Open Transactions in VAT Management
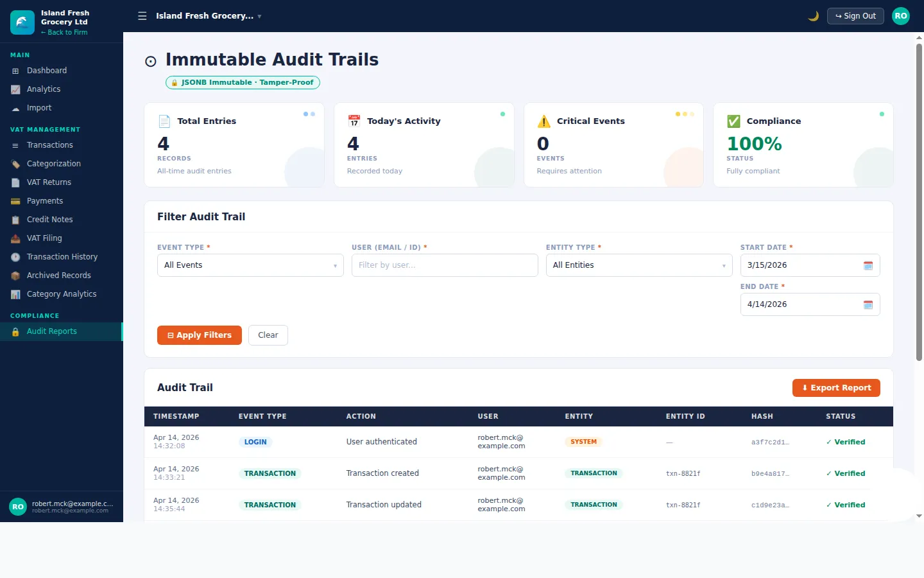This screenshot has width=924, height=578. tap(62, 145)
